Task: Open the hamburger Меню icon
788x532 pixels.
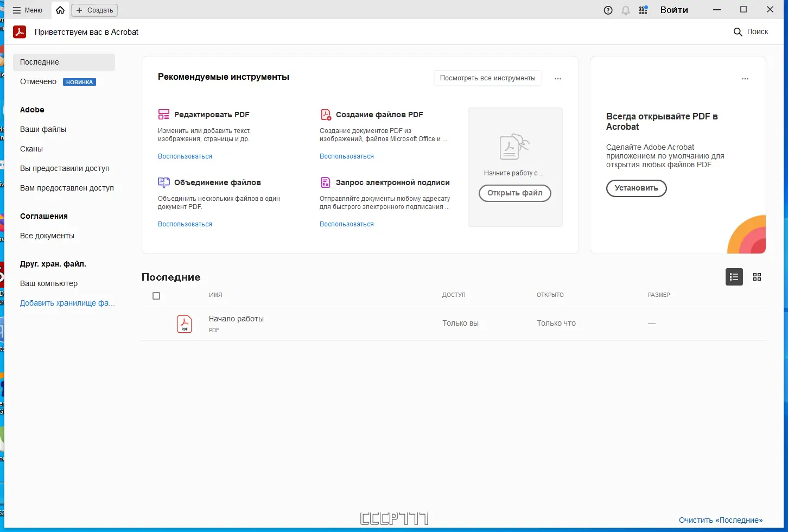Action: coord(17,10)
